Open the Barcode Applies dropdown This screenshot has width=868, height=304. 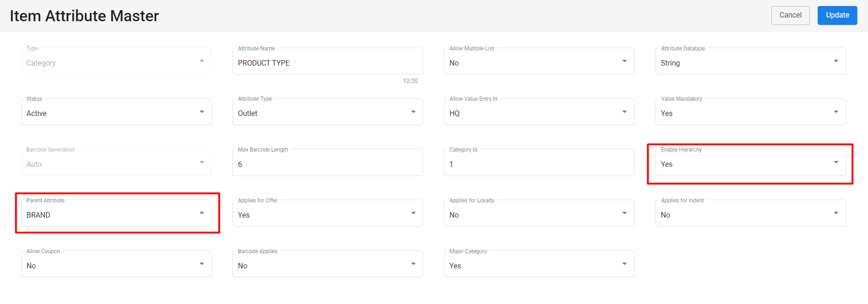pyautogui.click(x=327, y=265)
